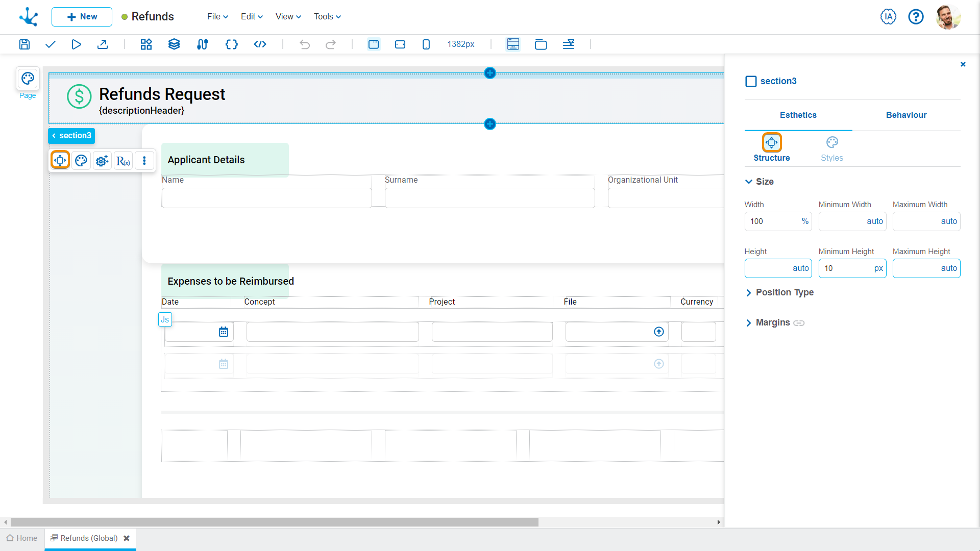Toggle the tablet viewport mode

click(x=400, y=44)
